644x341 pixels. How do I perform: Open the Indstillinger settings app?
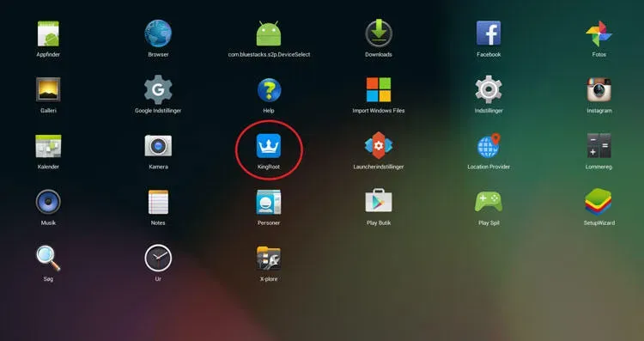[489, 89]
